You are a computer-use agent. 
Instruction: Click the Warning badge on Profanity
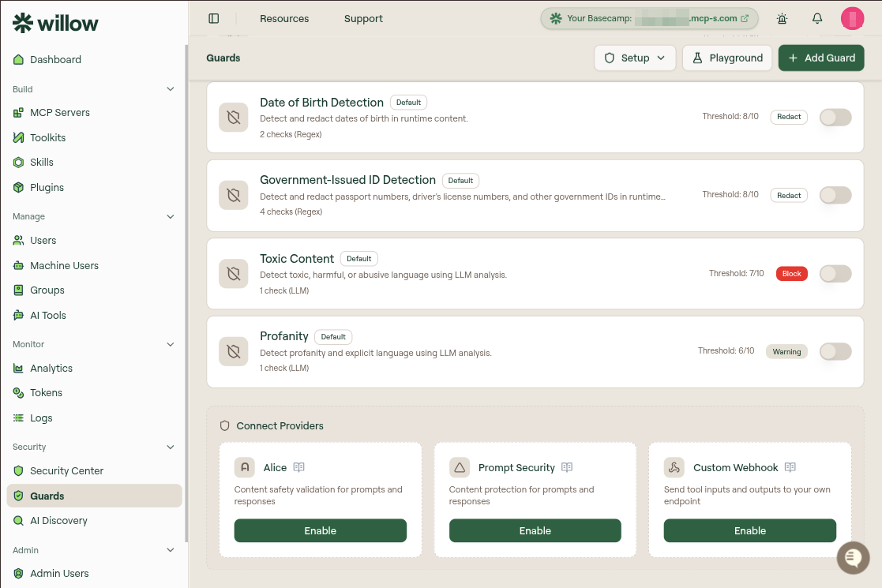786,352
